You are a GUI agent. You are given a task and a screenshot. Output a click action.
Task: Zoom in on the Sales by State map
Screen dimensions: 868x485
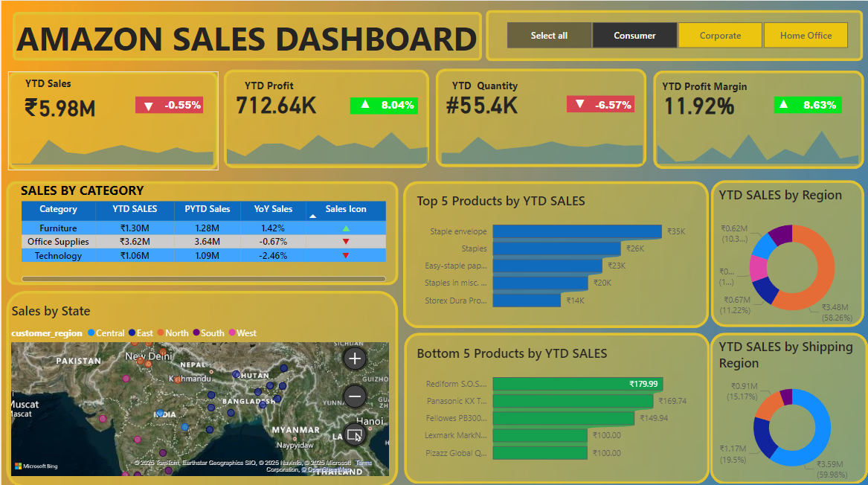(x=355, y=358)
